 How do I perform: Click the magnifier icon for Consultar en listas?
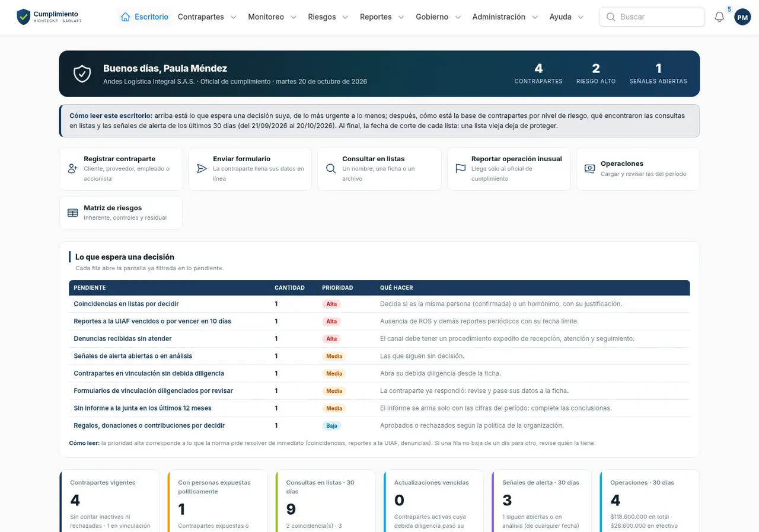(331, 169)
